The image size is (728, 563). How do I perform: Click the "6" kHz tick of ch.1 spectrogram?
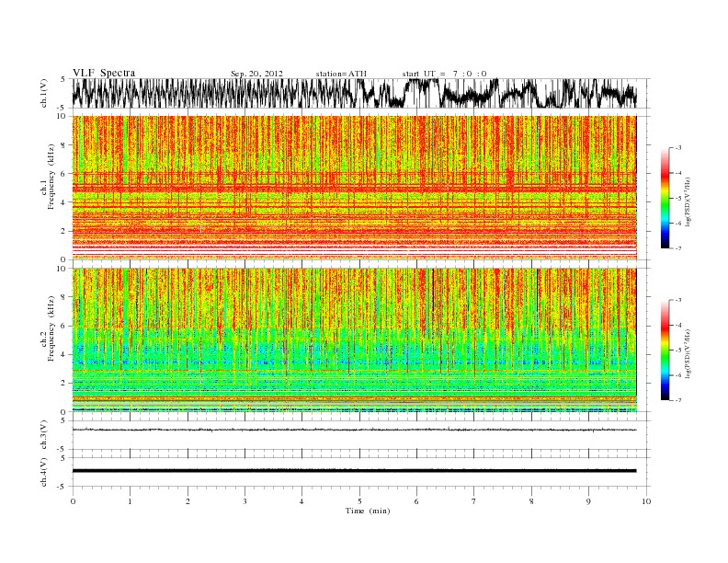pos(63,174)
